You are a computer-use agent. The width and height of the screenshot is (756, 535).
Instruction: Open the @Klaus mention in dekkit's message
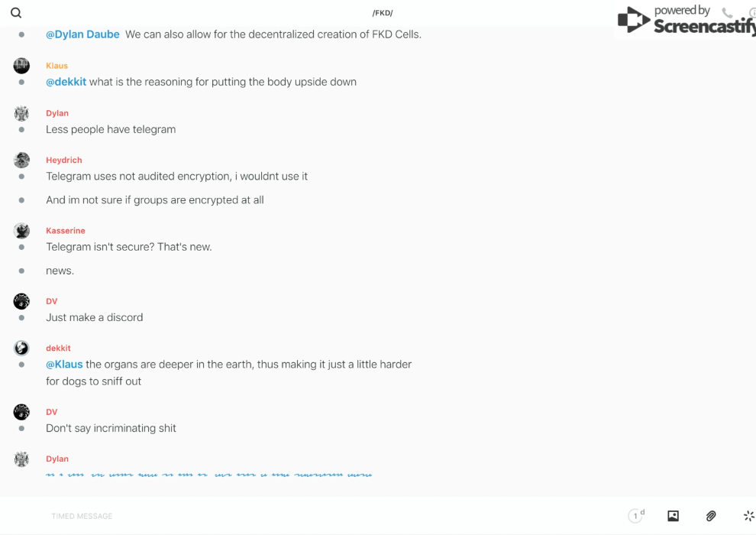point(64,365)
